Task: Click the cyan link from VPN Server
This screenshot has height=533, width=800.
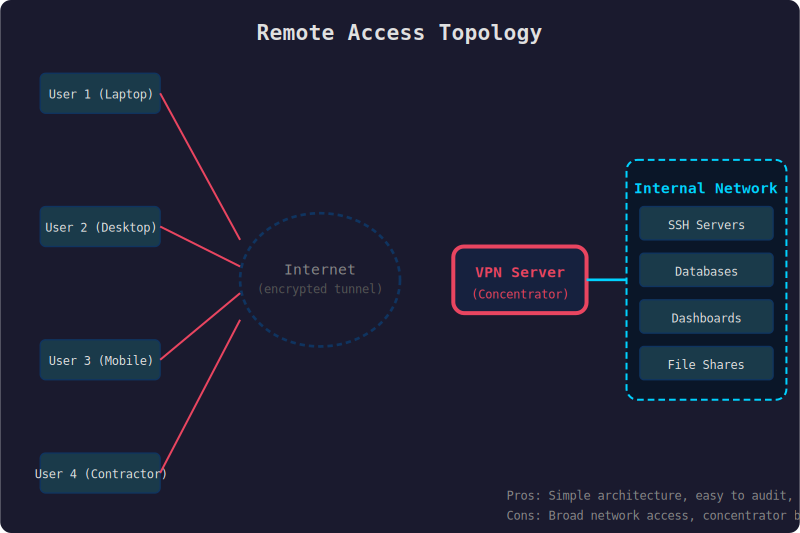Action: coord(607,280)
